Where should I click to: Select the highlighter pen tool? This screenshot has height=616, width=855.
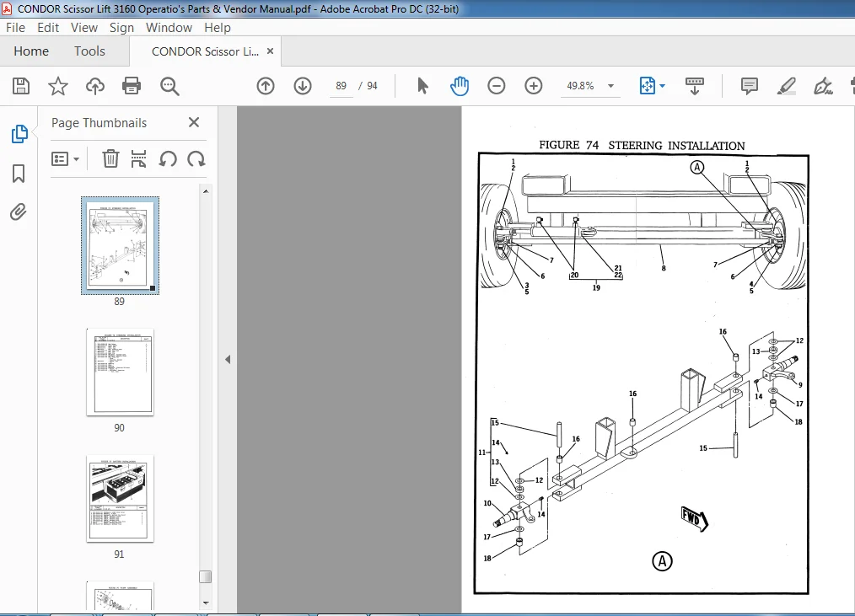click(x=787, y=86)
